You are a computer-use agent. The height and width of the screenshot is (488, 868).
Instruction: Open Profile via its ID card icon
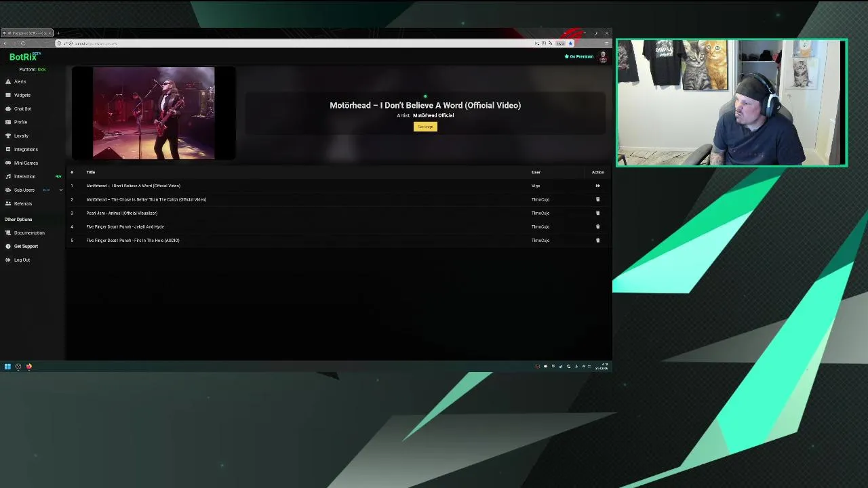(8, 122)
